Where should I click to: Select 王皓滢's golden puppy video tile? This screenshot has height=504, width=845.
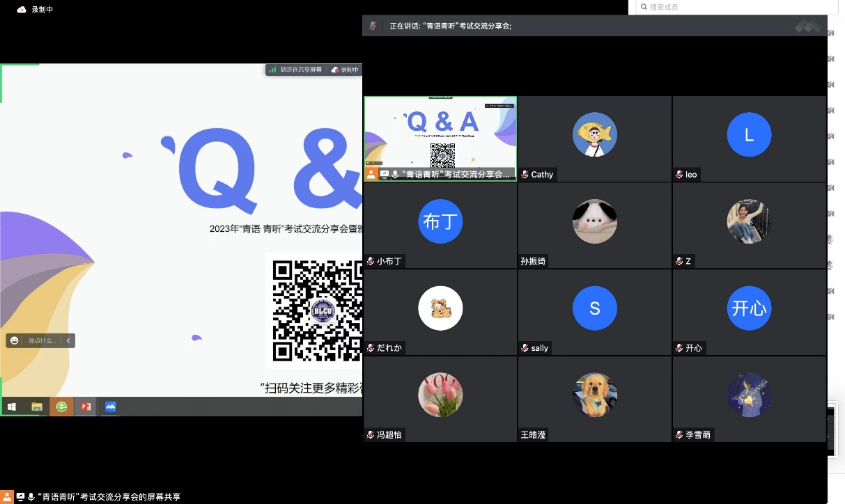point(594,395)
